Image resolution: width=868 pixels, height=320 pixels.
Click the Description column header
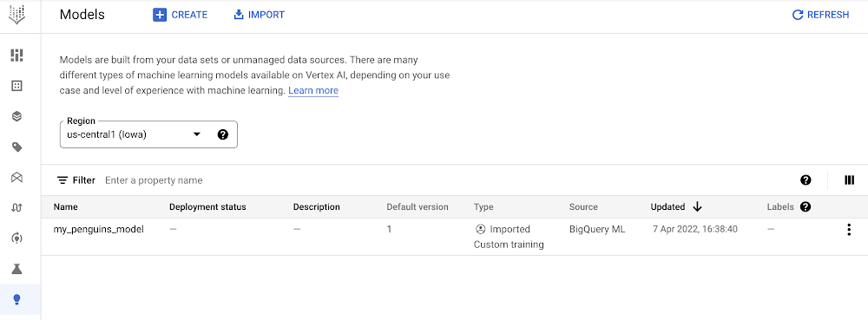(x=317, y=206)
